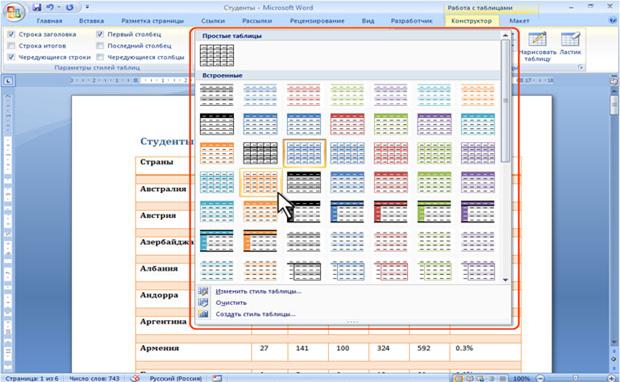Viewport: 620px width, 382px height.
Task: Switch to the Макет table tools tab
Action: point(519,21)
